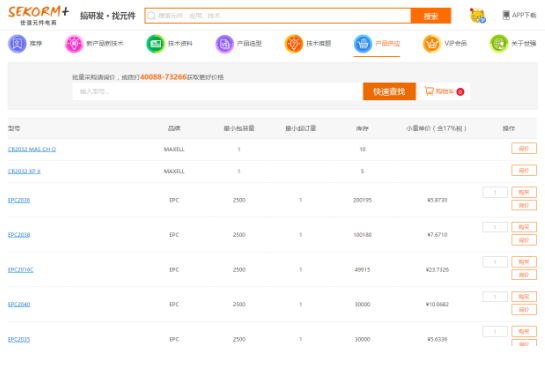
Task: Click the purple bookmark navigation icon
Action: click(x=17, y=44)
